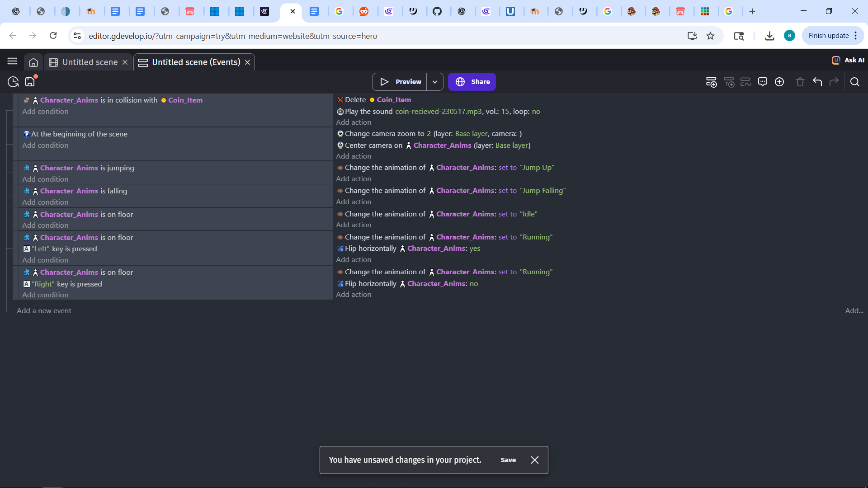Add a sub-event to the selected event

click(x=730, y=82)
